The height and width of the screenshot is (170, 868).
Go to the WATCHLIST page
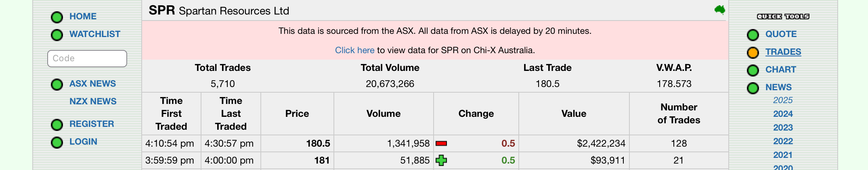[95, 34]
